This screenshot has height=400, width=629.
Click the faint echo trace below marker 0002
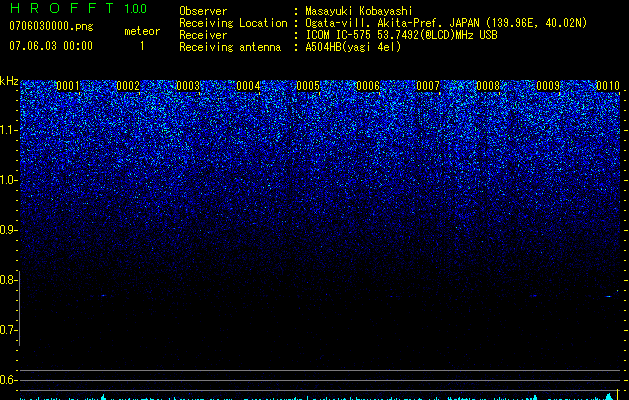click(103, 296)
